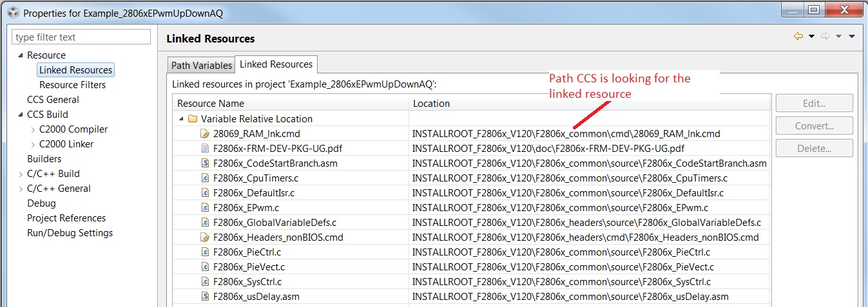
Task: Click the F2806x_Headers_nonBIOS.cmd file icon
Action: (205, 237)
